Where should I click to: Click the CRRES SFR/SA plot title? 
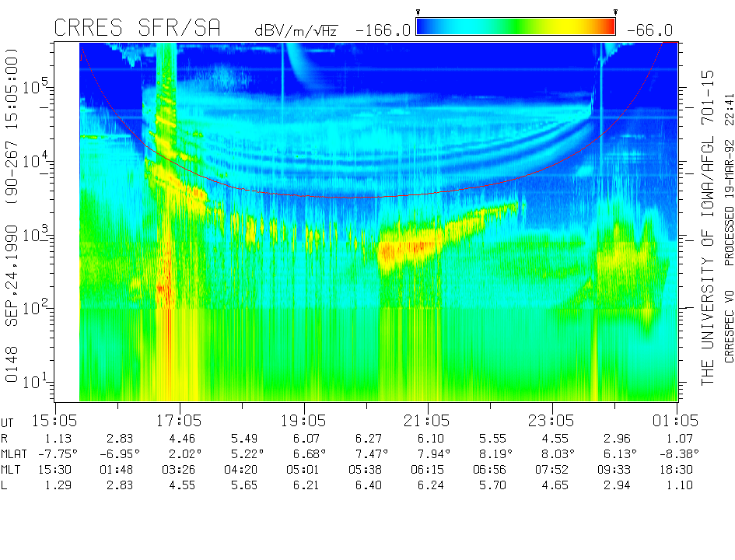(x=137, y=28)
